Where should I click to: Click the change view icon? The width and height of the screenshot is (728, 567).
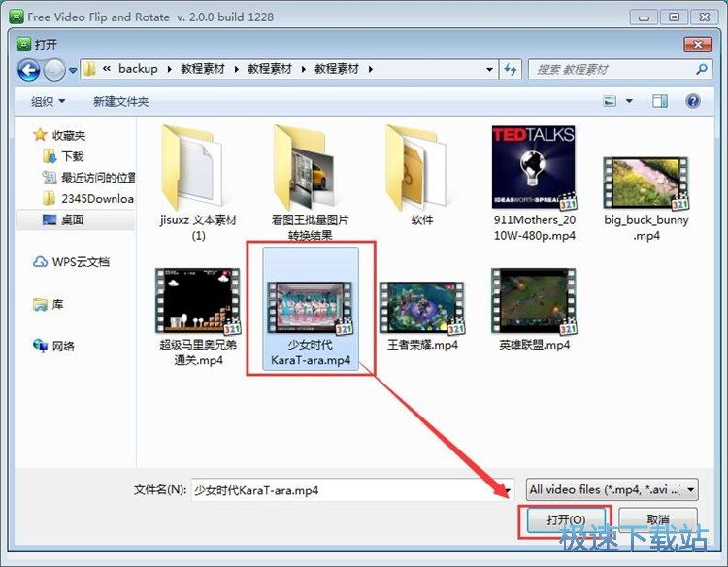[x=610, y=101]
